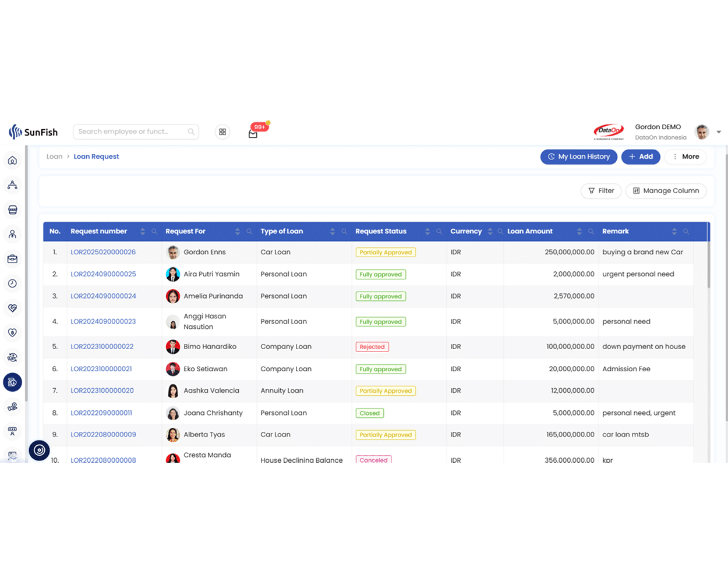
Task: Select the Loan Request breadcrumb tab
Action: coord(96,156)
